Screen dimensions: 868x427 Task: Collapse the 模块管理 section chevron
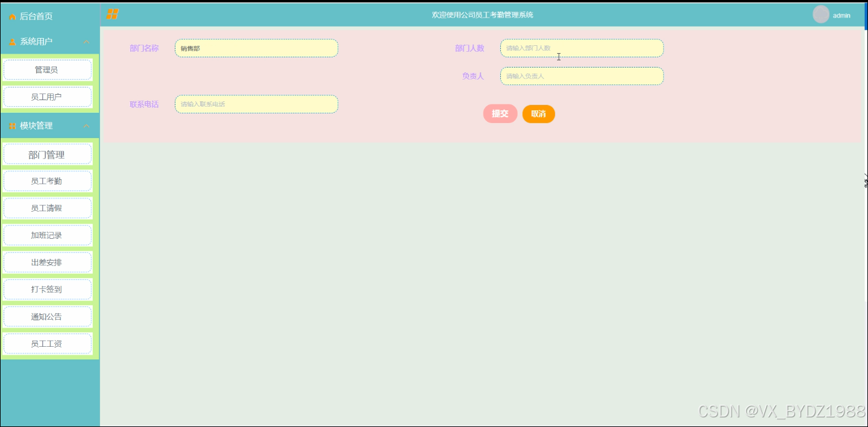coord(86,126)
